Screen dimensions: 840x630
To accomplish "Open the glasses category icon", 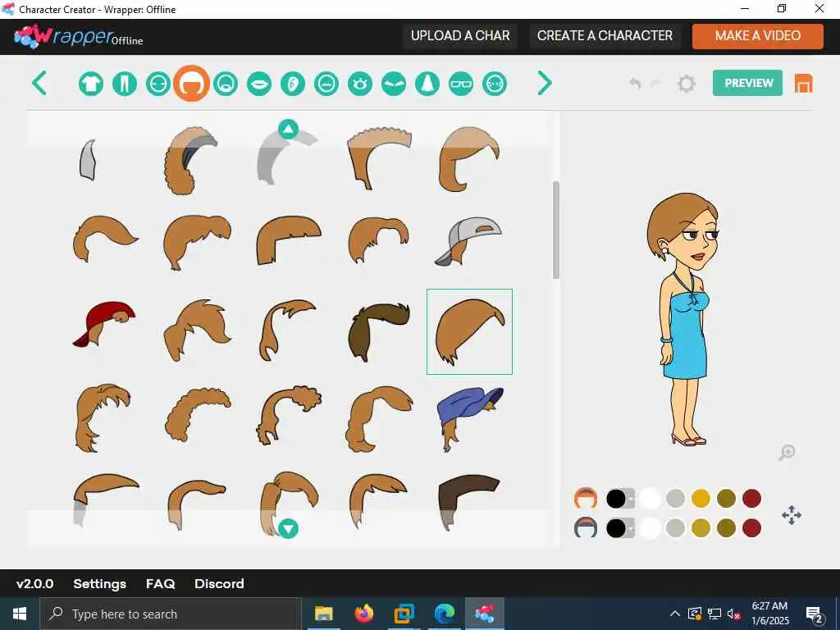I will click(x=461, y=84).
